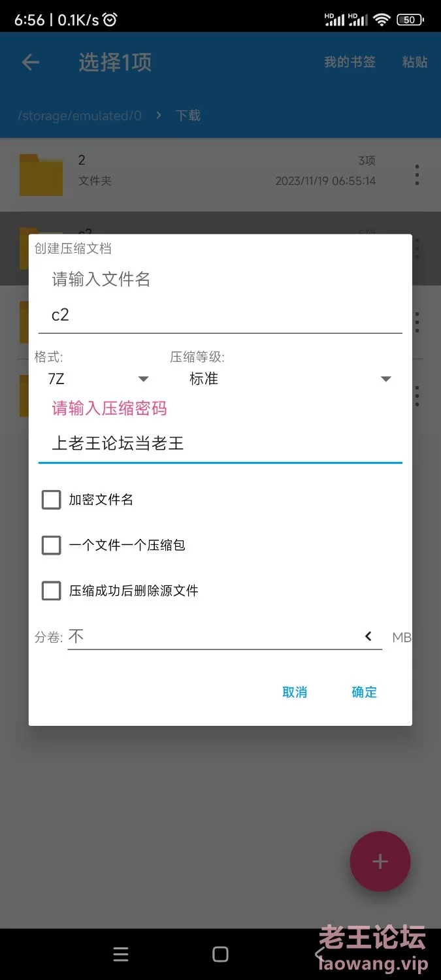Confirm with the 确定 button
The height and width of the screenshot is (980, 441).
click(x=365, y=692)
